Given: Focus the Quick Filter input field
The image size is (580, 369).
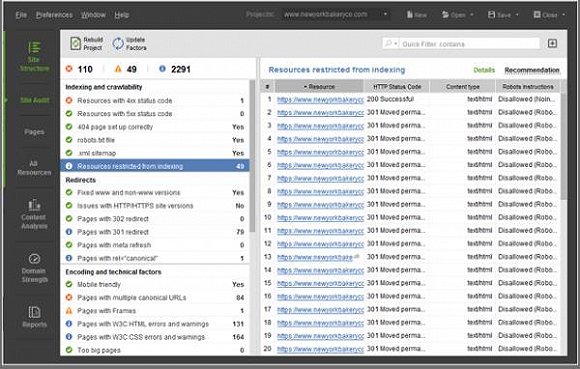Looking at the screenshot, I should pos(470,44).
